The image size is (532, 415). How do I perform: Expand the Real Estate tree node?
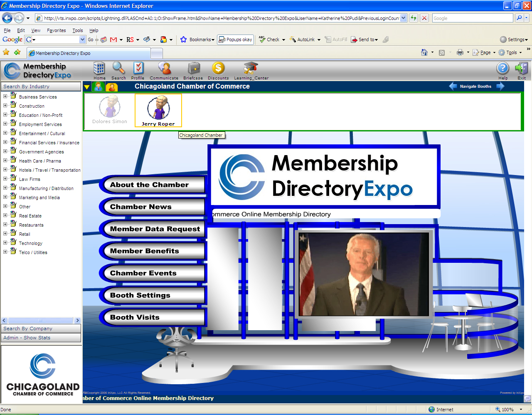(5, 215)
